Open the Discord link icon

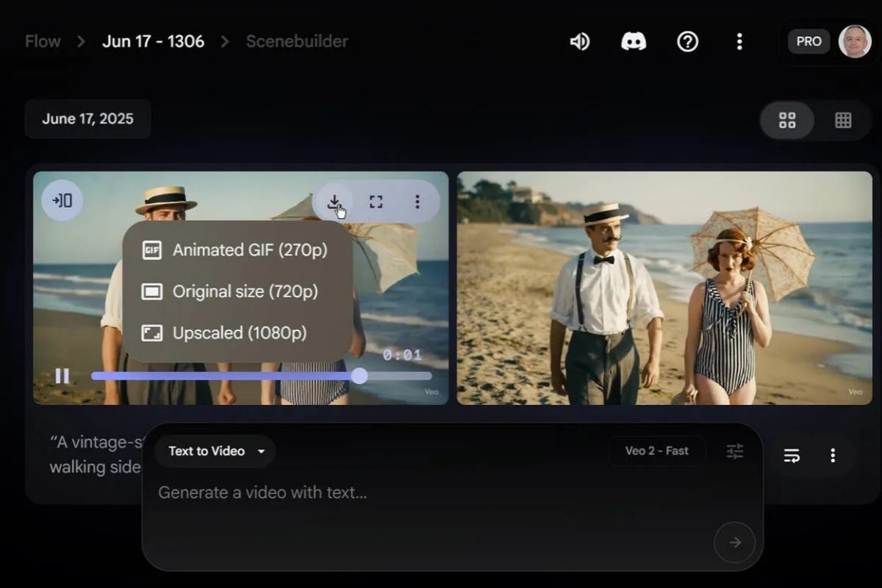click(634, 42)
